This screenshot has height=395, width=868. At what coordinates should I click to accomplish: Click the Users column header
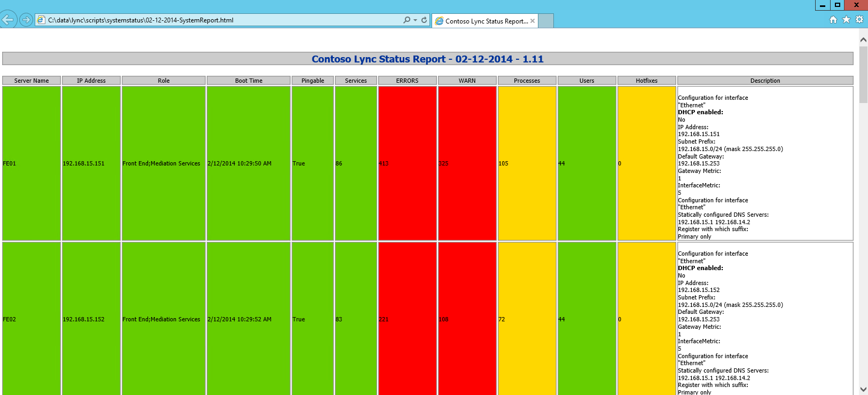(587, 81)
